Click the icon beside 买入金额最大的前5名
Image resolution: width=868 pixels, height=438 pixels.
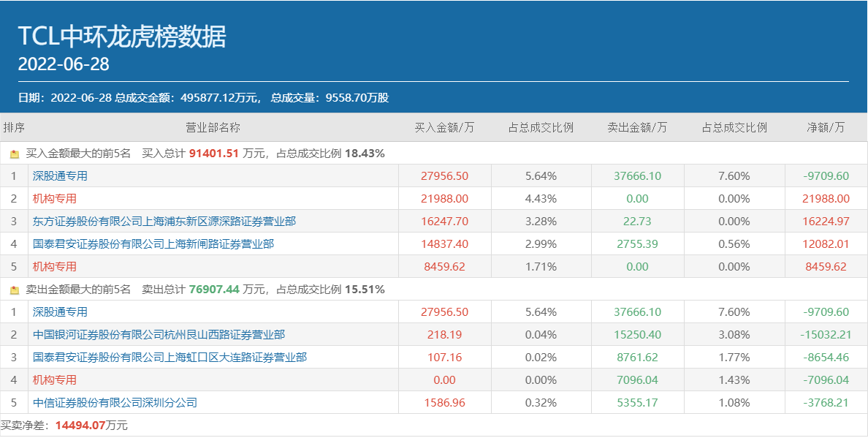[x=14, y=154]
